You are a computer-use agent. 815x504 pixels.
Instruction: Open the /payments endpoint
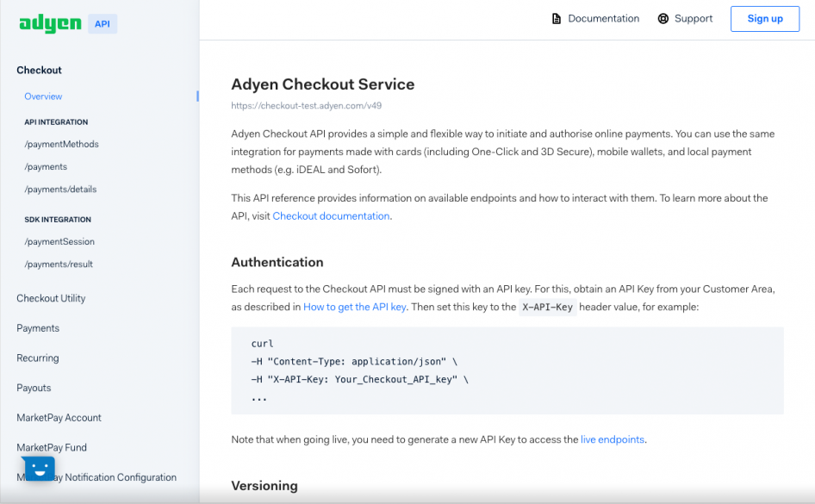coord(46,167)
